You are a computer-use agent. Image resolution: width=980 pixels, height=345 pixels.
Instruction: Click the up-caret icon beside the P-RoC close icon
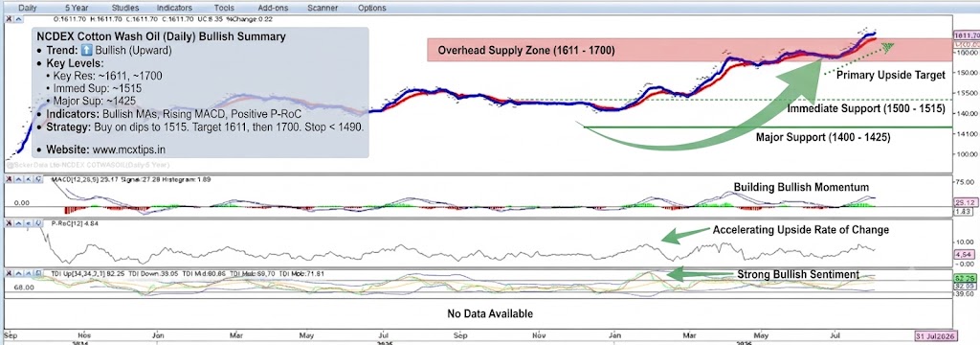tap(19, 223)
